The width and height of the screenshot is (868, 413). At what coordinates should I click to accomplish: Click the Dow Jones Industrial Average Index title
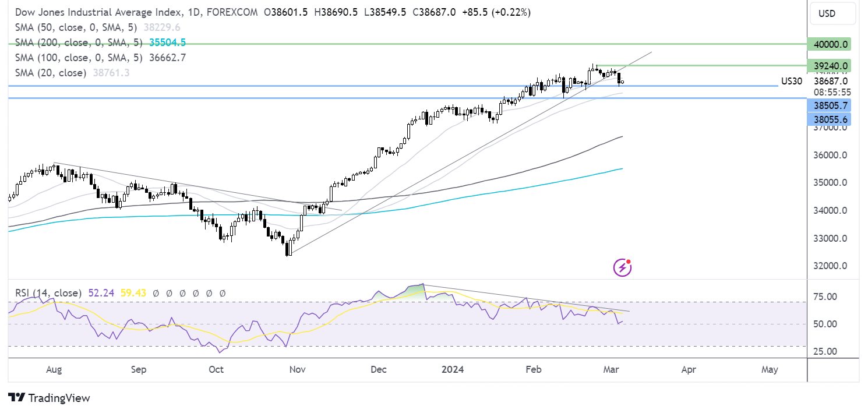[100, 12]
